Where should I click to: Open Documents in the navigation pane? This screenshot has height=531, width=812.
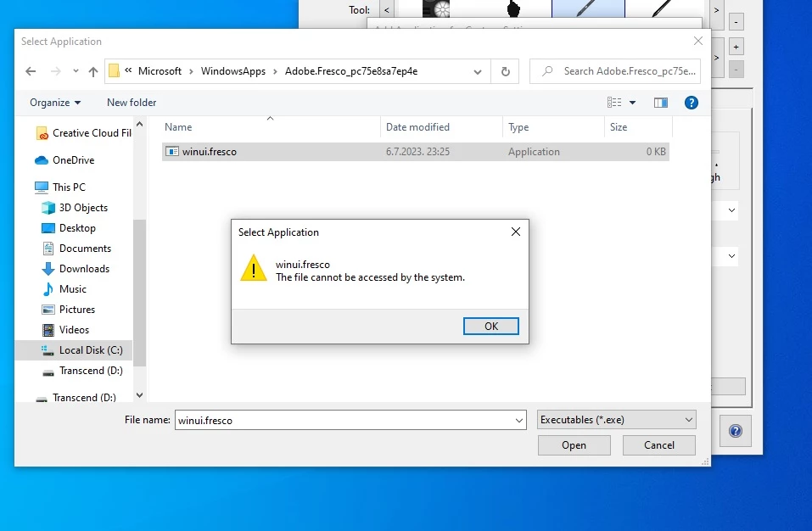76,249
